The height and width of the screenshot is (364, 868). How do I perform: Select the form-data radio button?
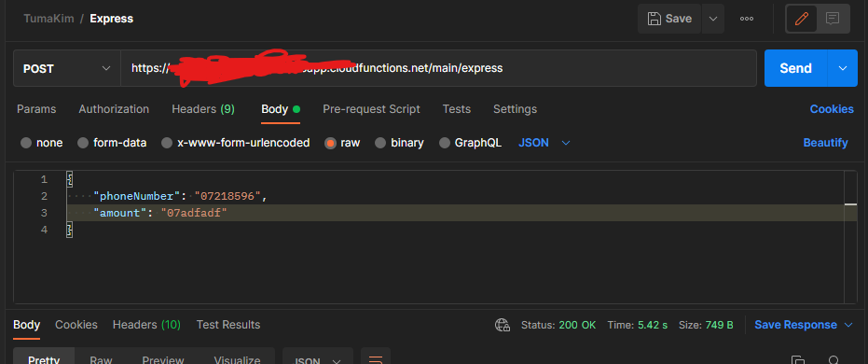(x=83, y=143)
